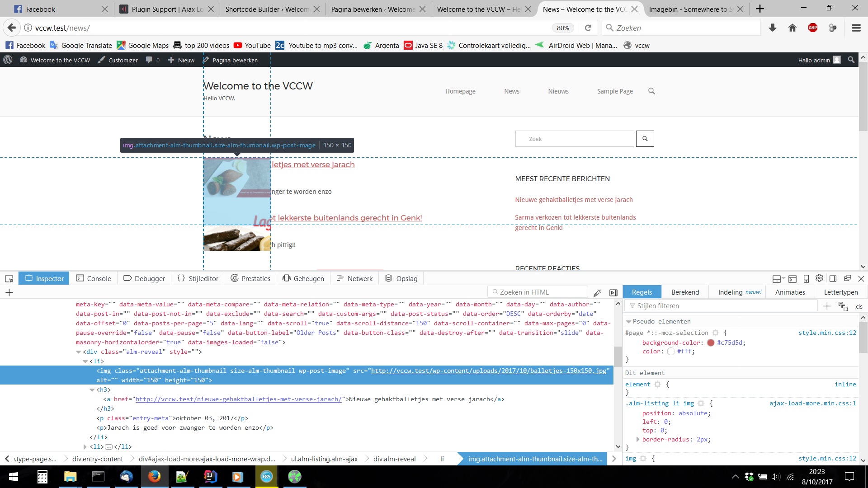Open the Stijleditor tab
Viewport: 868px width, 488px height.
point(198,279)
